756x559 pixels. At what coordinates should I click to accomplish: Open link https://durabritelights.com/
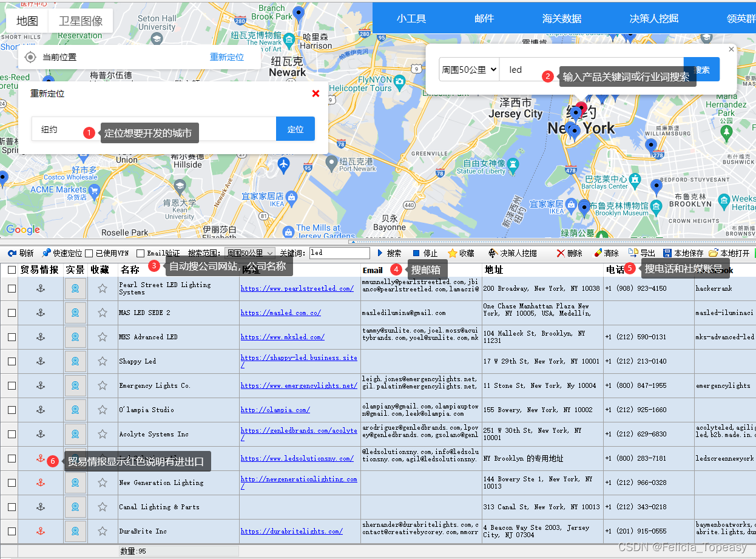tap(292, 531)
